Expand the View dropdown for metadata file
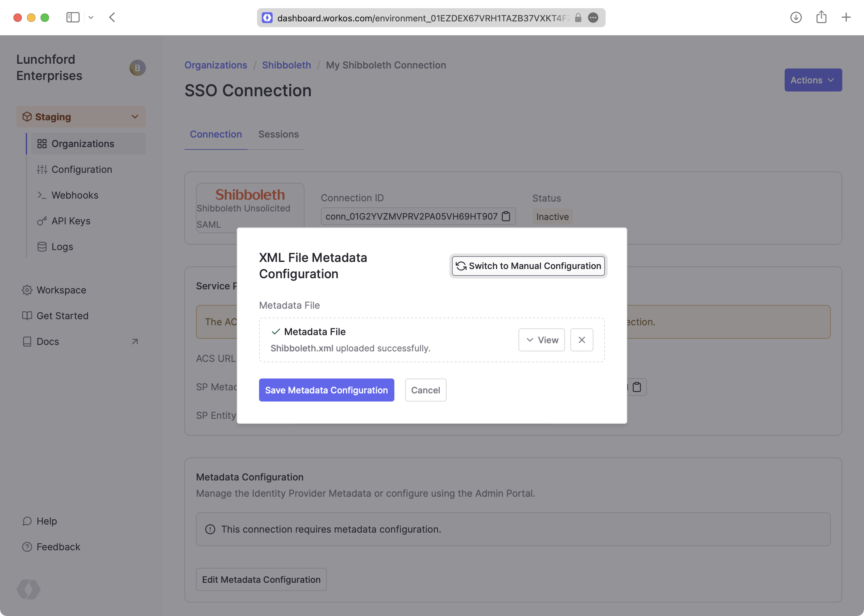This screenshot has height=616, width=864. click(x=541, y=340)
